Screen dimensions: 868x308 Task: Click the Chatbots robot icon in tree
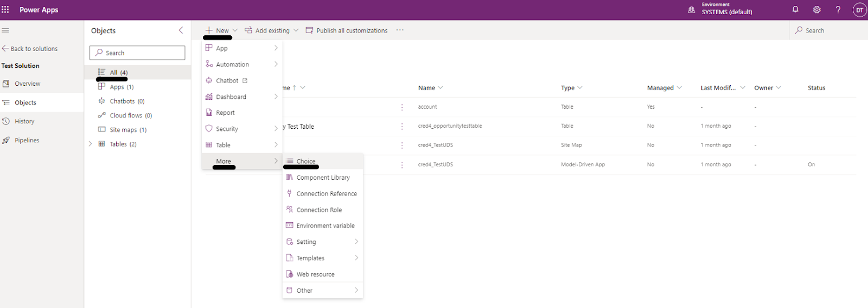[x=101, y=101]
